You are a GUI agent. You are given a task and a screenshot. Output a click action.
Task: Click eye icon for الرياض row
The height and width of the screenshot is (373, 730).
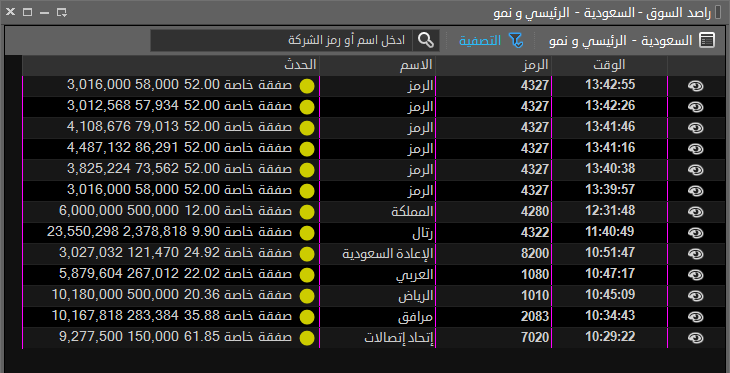(696, 296)
